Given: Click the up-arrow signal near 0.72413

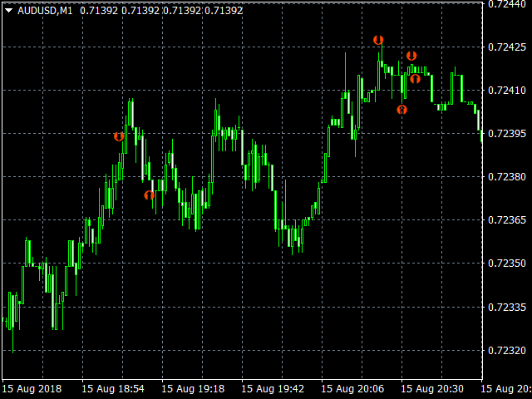Looking at the screenshot, I should (415, 79).
